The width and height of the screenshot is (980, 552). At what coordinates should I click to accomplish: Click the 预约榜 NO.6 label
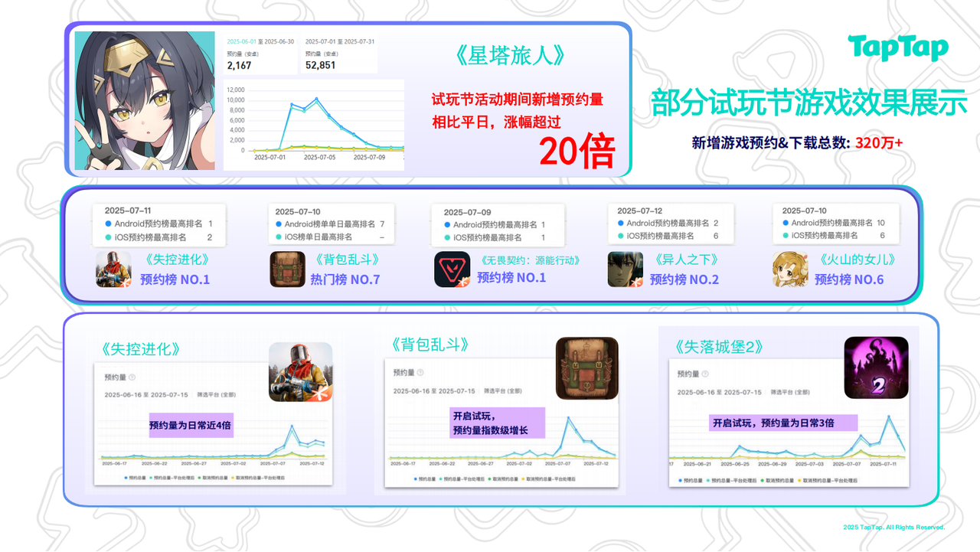coord(849,279)
